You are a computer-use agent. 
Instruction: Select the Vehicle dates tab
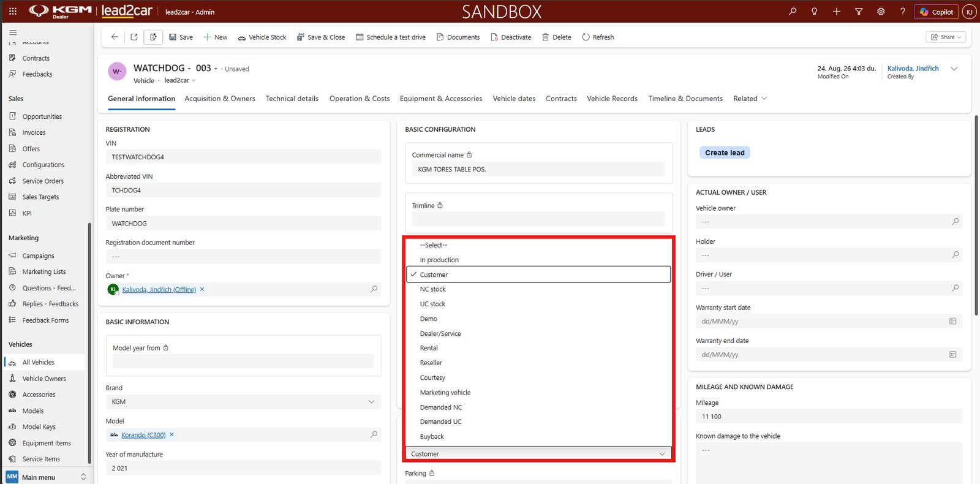(514, 99)
